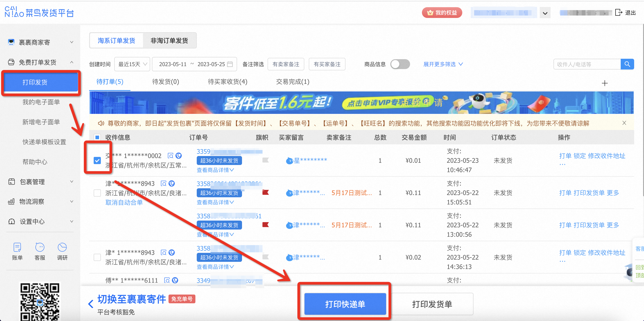Toggle the 有买家备注 filter
The height and width of the screenshot is (321, 644).
(x=327, y=64)
